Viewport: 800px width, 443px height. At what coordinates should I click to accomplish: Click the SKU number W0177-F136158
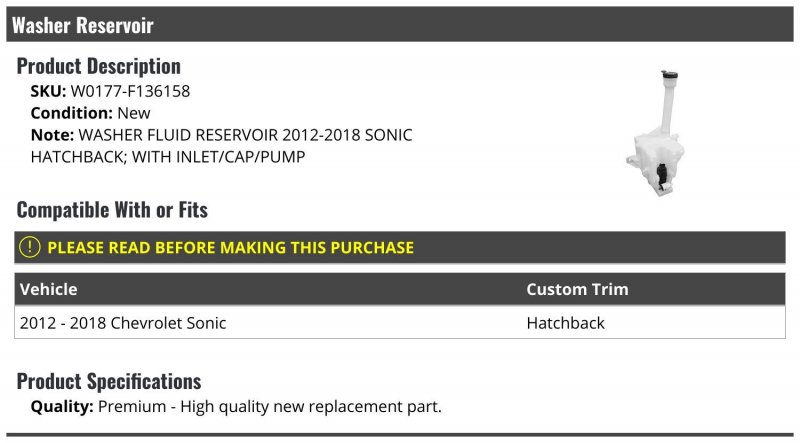tap(130, 91)
